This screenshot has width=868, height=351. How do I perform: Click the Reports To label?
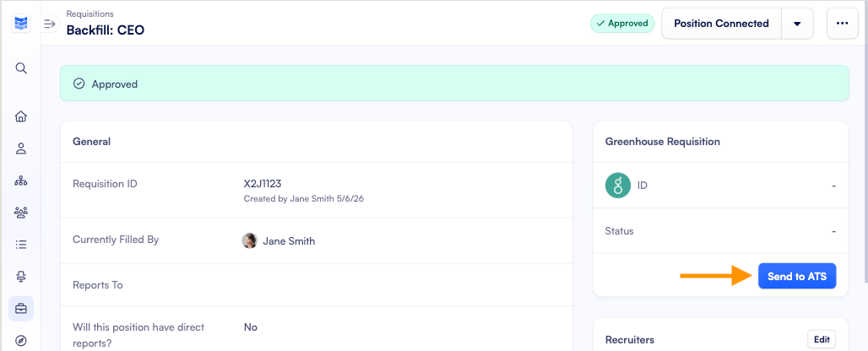point(98,285)
